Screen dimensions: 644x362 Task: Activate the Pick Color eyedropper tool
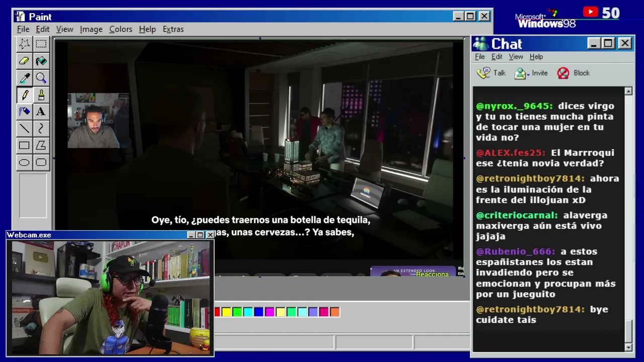pos(24,78)
